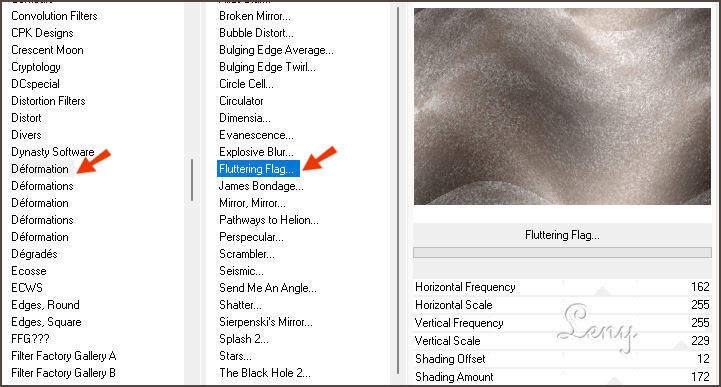Select Filter Factory Gallery B
This screenshot has width=721, height=387.
click(x=63, y=373)
